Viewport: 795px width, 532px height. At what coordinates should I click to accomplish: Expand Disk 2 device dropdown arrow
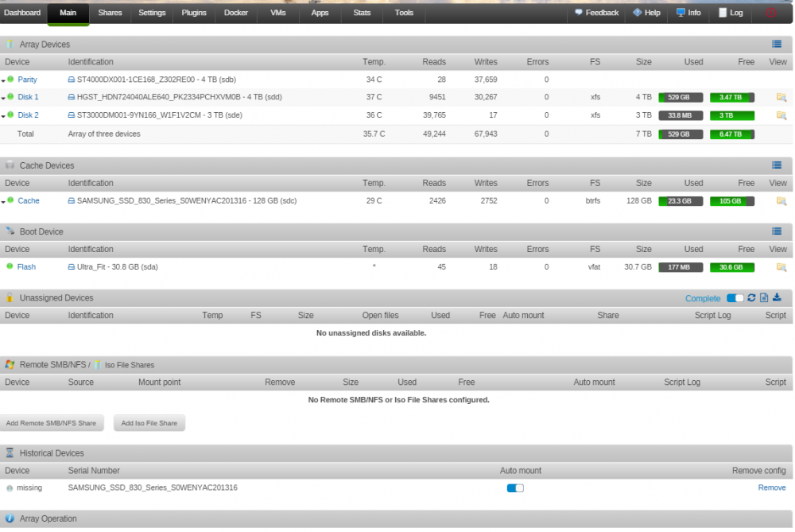click(3, 116)
